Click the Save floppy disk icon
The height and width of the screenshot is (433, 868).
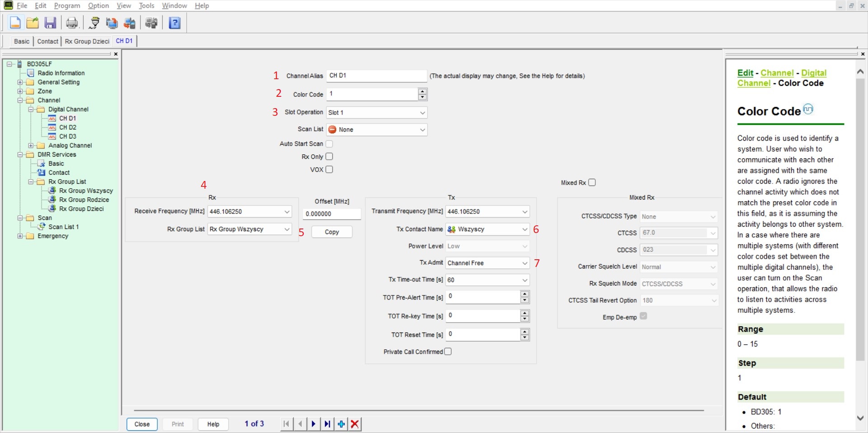coord(50,23)
